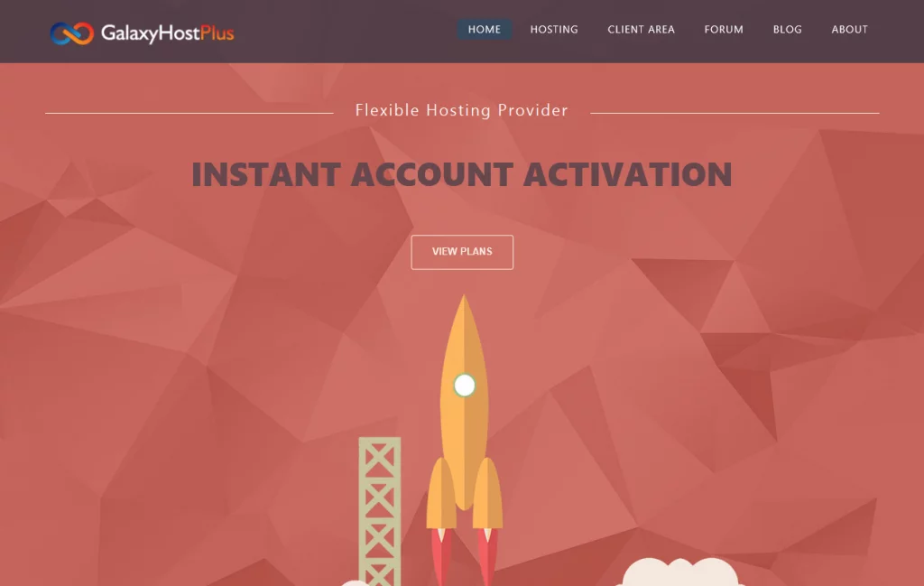
Task: Click the View Plans button
Action: 462,252
